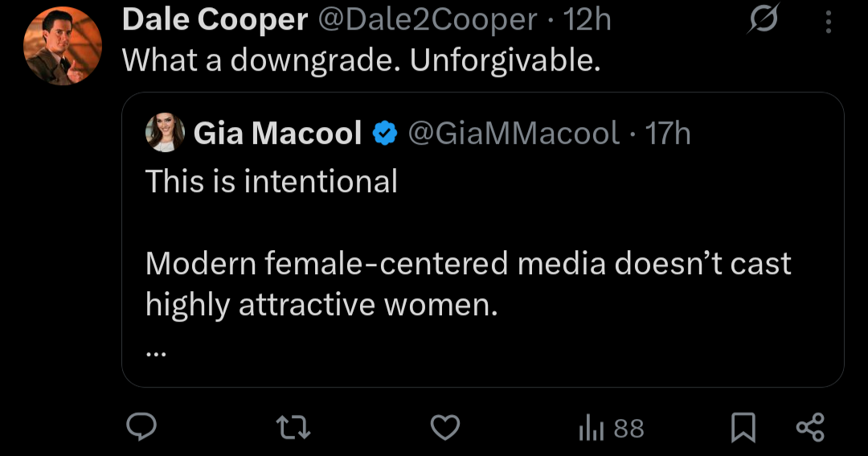Reply to Dale Cooper's post

pyautogui.click(x=141, y=427)
